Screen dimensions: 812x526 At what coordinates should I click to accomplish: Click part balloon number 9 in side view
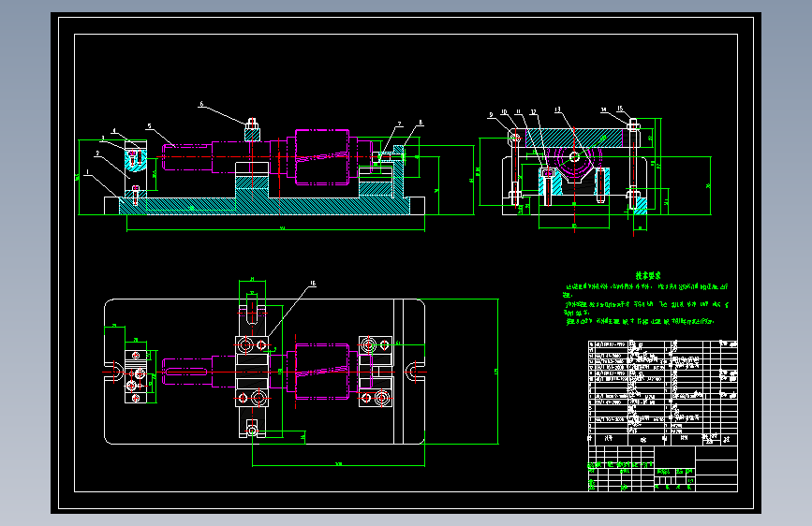pos(491,115)
